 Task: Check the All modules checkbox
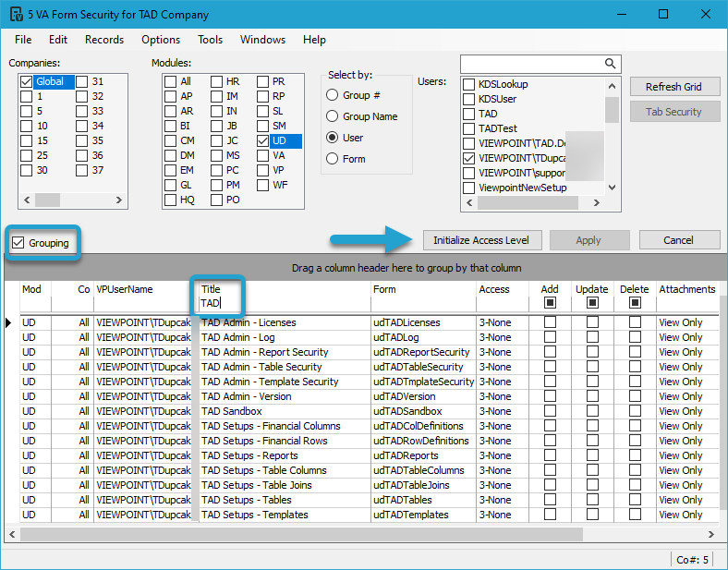coord(170,81)
